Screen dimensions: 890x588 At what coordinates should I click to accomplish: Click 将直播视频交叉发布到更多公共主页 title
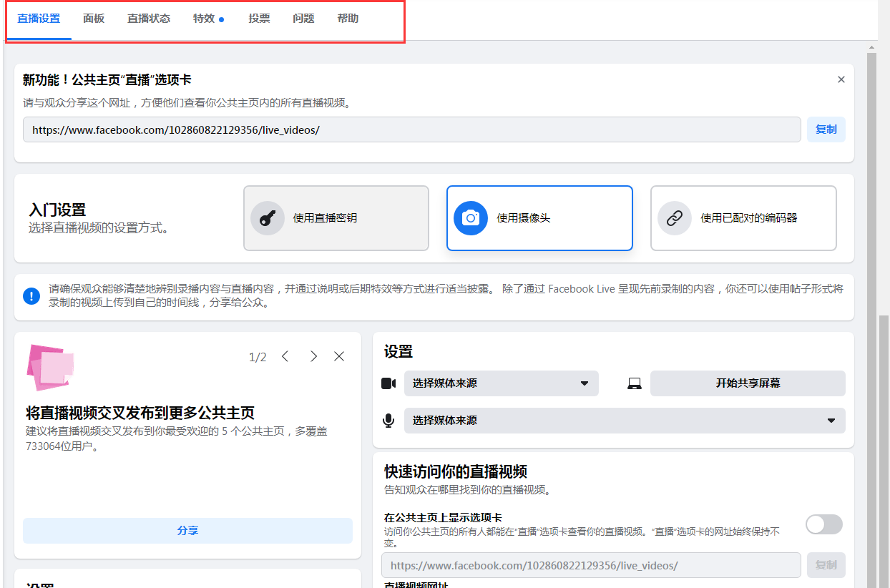point(140,413)
